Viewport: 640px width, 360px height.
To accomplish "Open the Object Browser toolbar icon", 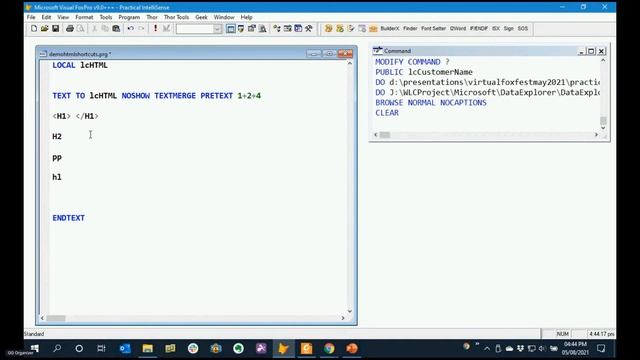I will [x=288, y=29].
